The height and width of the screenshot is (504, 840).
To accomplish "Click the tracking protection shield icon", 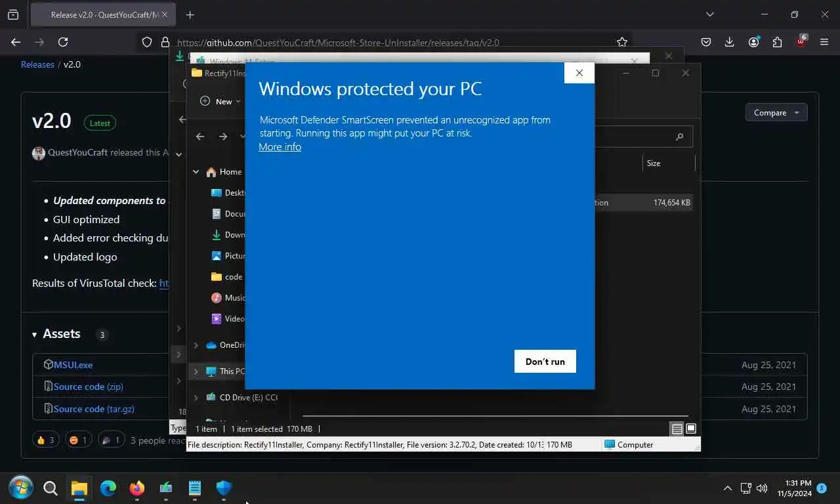I will 147,42.
